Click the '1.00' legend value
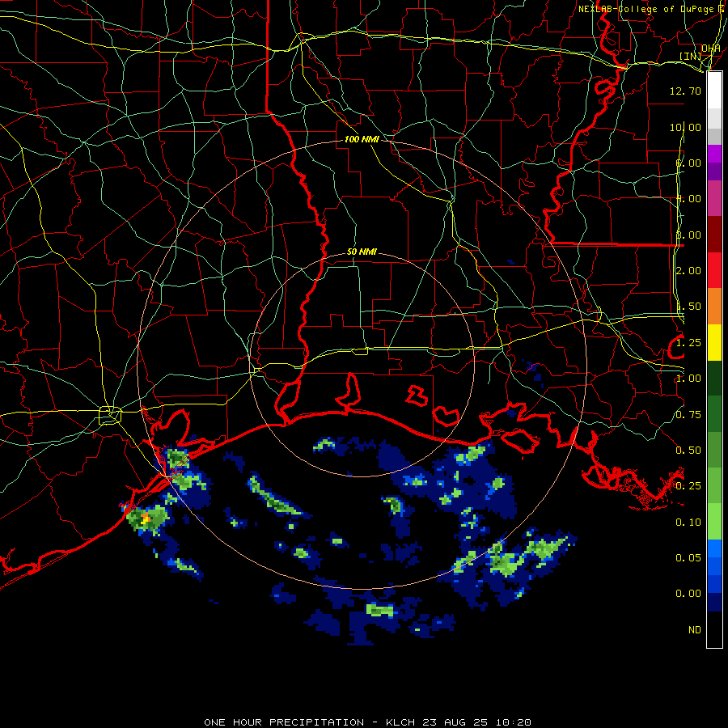 point(688,379)
